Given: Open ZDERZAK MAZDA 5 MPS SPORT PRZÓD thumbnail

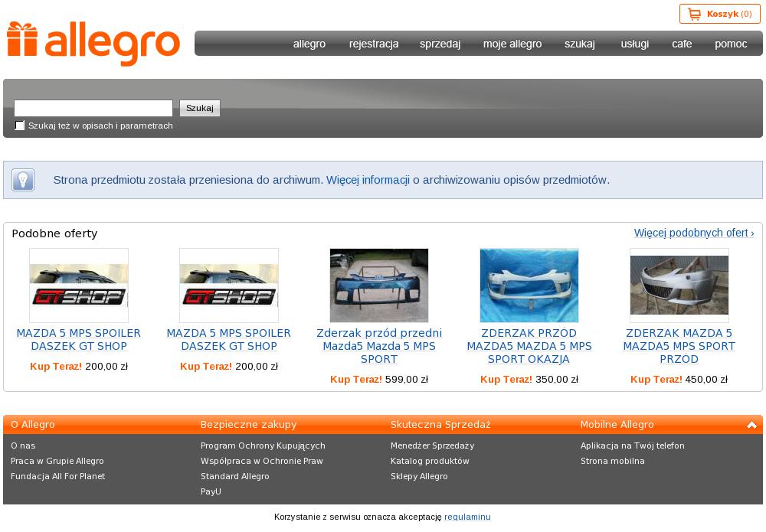Looking at the screenshot, I should click(679, 286).
